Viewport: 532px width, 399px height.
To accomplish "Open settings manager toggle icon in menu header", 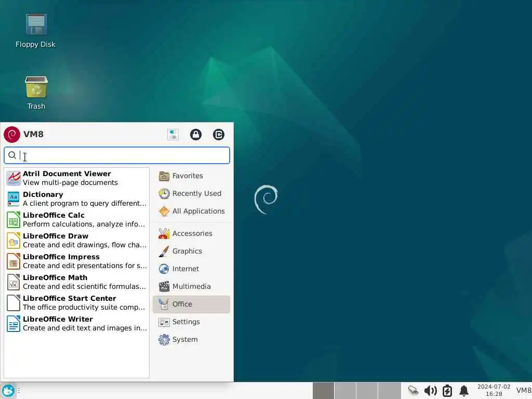I will [173, 135].
